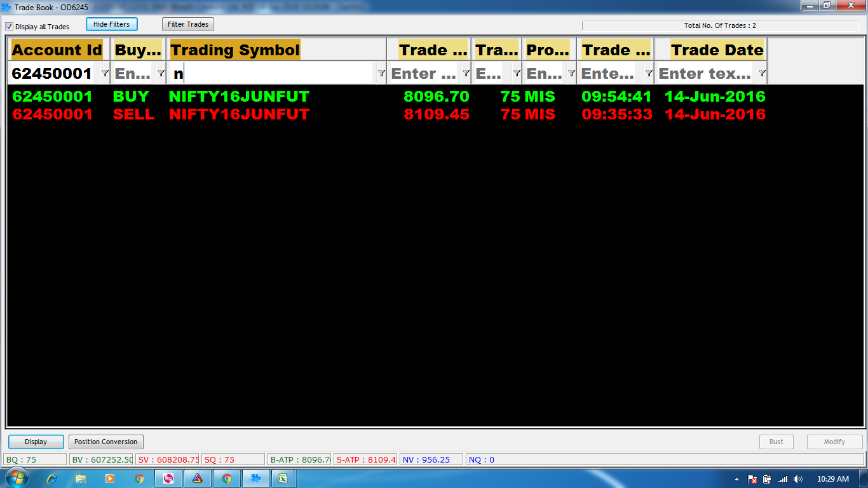868x488 pixels.
Task: Select the NIFTY16JUNFUT SELL trade row
Action: tap(239, 114)
